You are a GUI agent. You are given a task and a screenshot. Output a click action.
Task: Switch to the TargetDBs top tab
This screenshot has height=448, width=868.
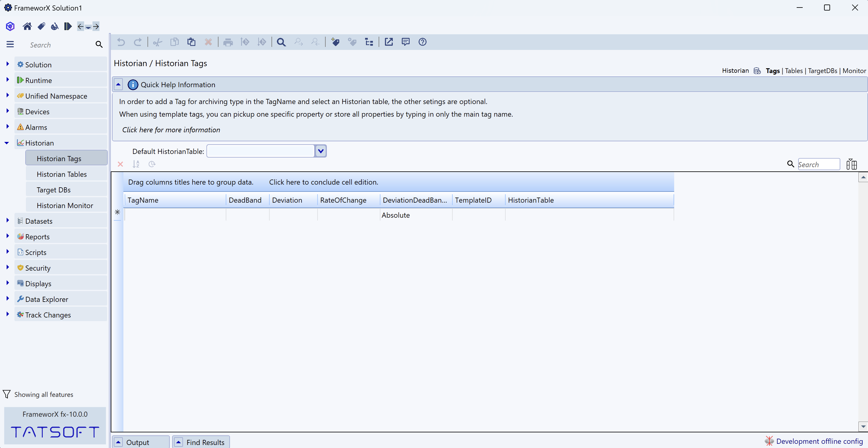(x=823, y=71)
